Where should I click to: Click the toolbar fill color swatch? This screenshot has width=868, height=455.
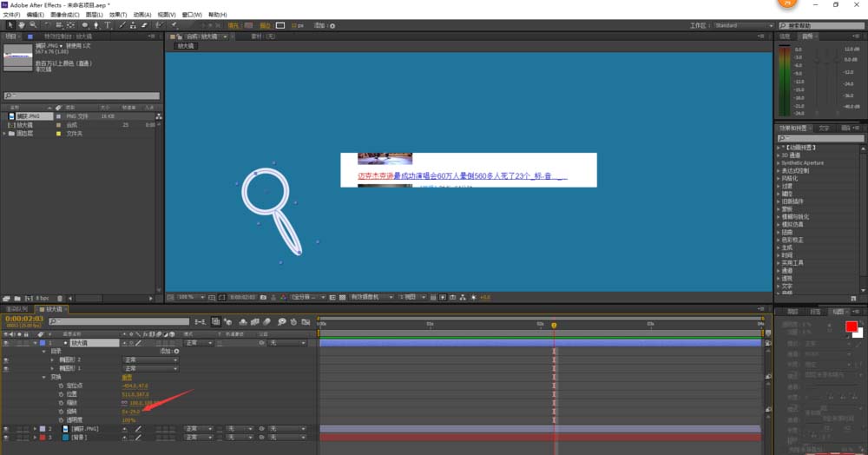pos(248,25)
